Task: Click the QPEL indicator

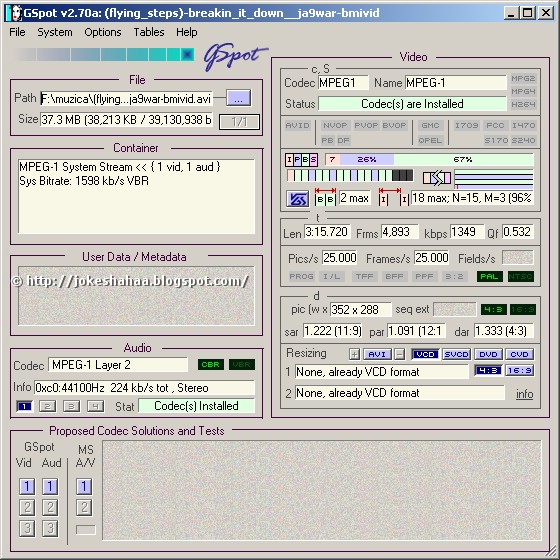Action: click(430, 140)
